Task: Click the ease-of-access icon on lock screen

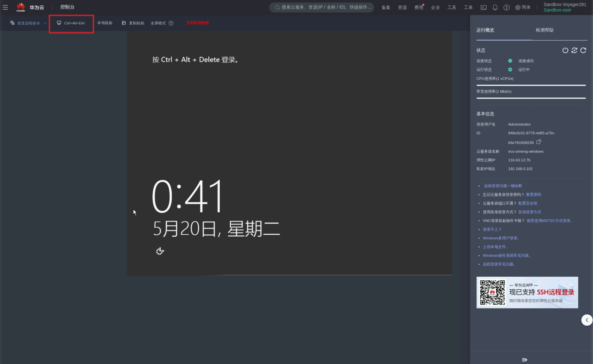Action: click(x=160, y=251)
